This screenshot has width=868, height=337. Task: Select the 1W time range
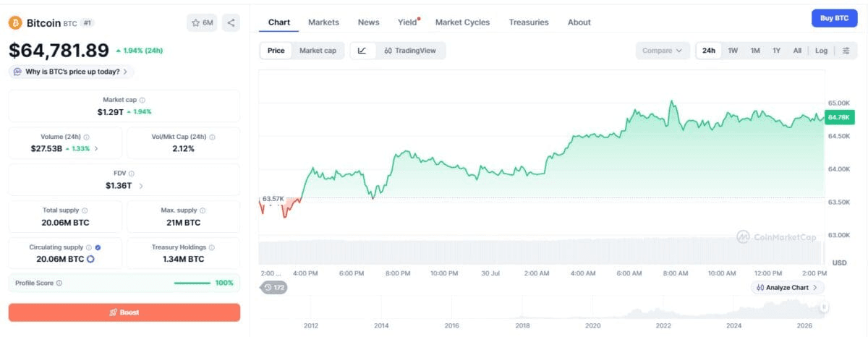[733, 51]
